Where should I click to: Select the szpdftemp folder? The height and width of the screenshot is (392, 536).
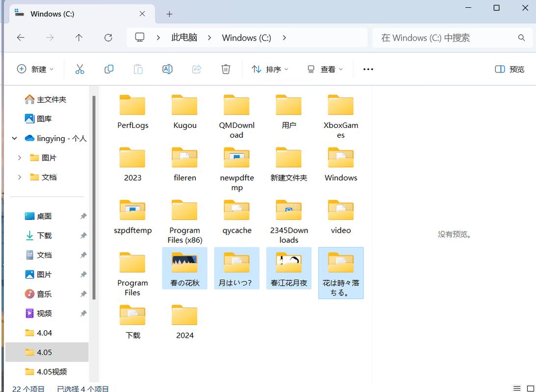coord(132,217)
